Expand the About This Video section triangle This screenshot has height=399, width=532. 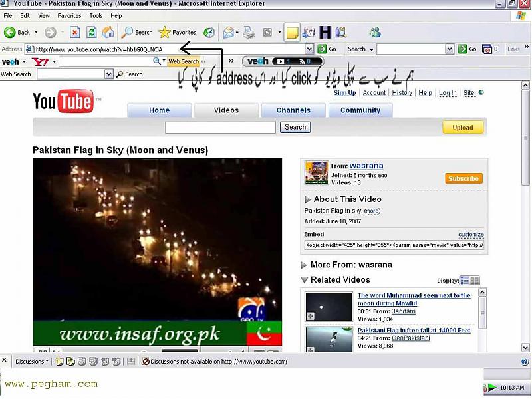(x=307, y=199)
